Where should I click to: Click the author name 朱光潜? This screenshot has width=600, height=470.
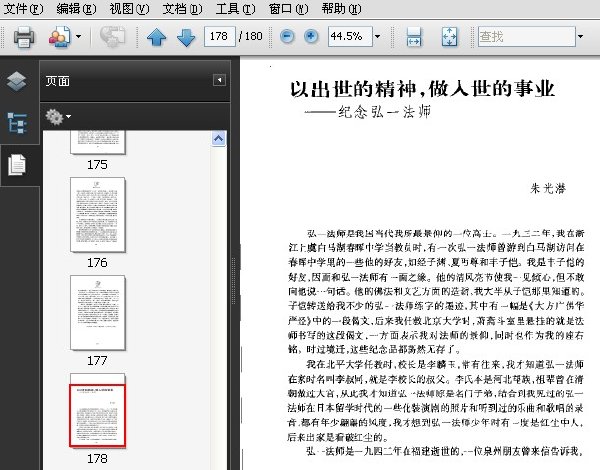click(548, 188)
